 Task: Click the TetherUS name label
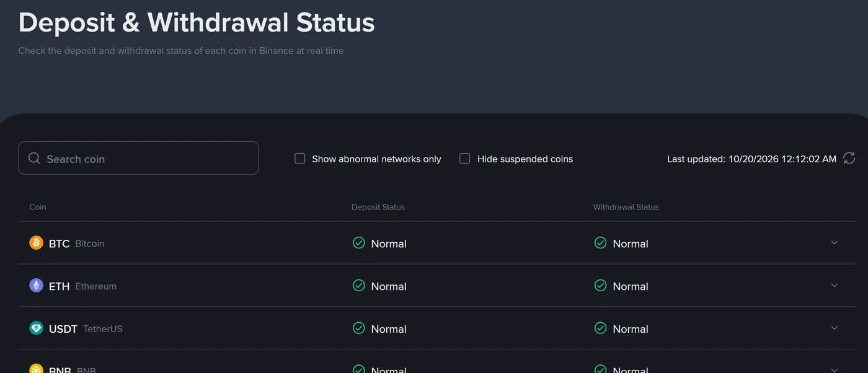click(x=103, y=329)
